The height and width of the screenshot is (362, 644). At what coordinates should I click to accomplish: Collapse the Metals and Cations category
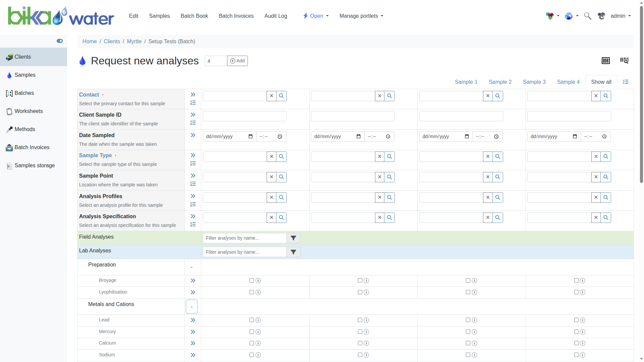point(192,307)
